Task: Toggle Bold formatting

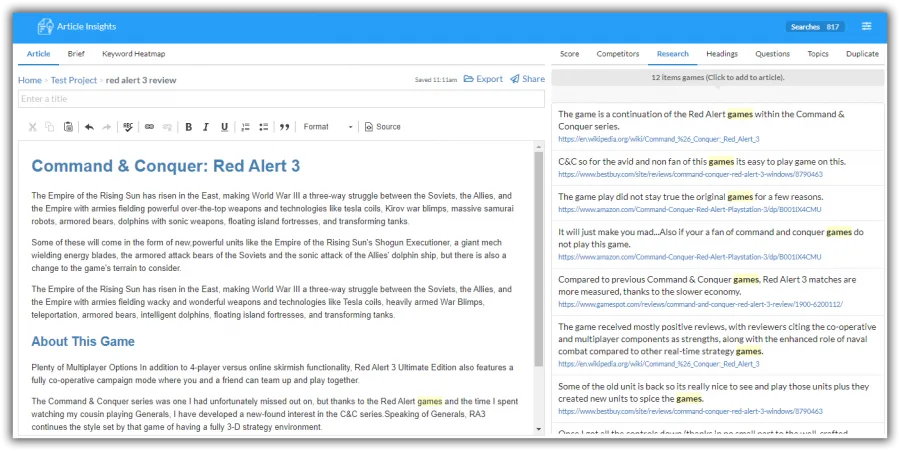Action: pyautogui.click(x=188, y=127)
